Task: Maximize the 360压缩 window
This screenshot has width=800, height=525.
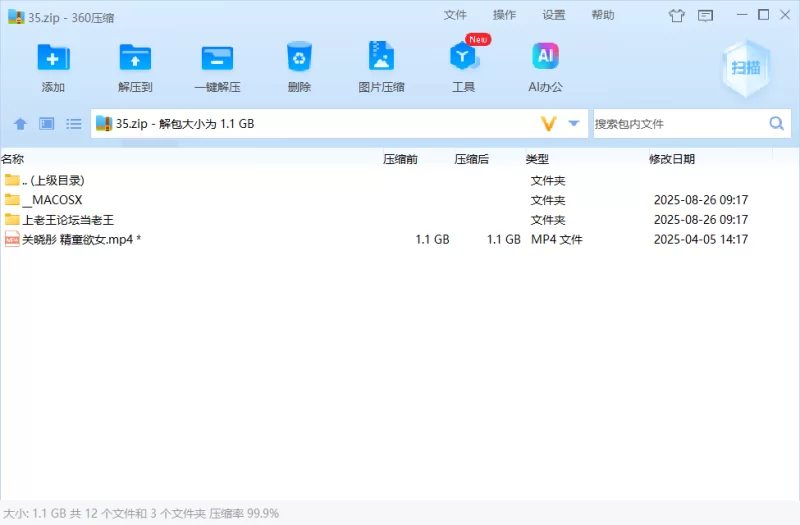Action: pos(763,15)
